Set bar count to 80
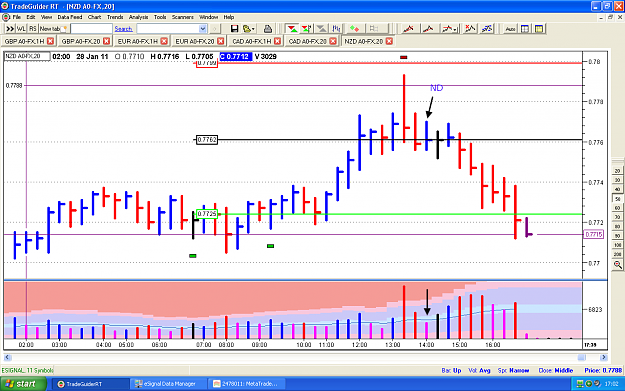This screenshot has height=391, width=625. [x=617, y=226]
